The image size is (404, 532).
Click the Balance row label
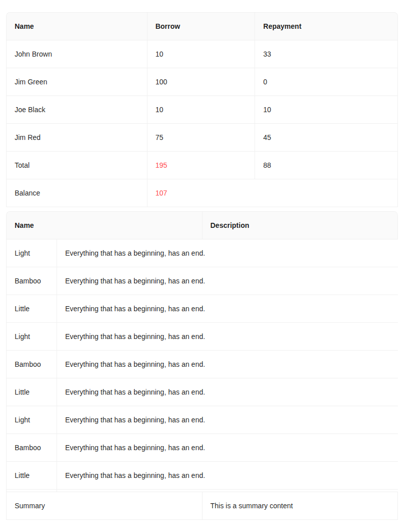pos(27,193)
